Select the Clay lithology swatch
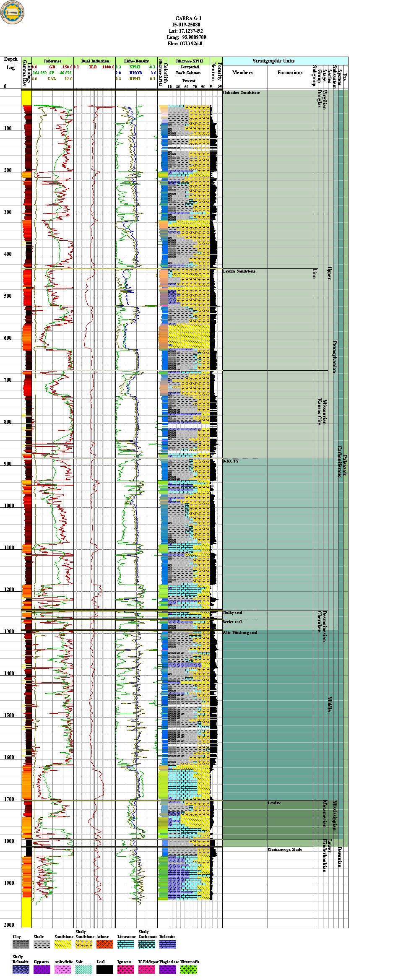The height and width of the screenshot is (980, 411). [21, 944]
